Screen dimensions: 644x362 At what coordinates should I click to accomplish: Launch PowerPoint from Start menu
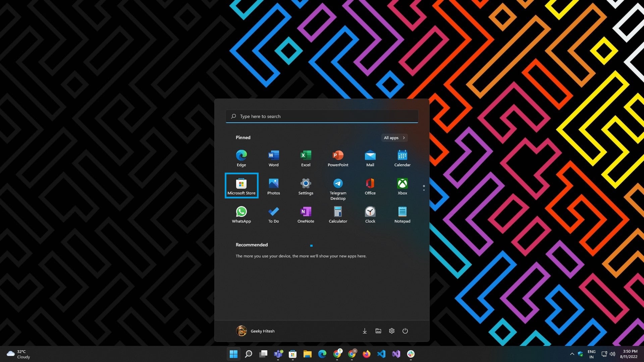[x=338, y=158]
